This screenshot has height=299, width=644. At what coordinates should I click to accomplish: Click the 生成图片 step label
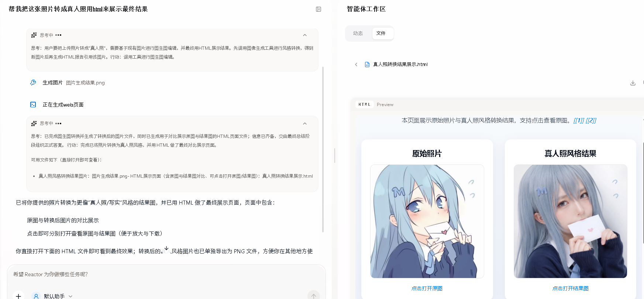(x=52, y=83)
